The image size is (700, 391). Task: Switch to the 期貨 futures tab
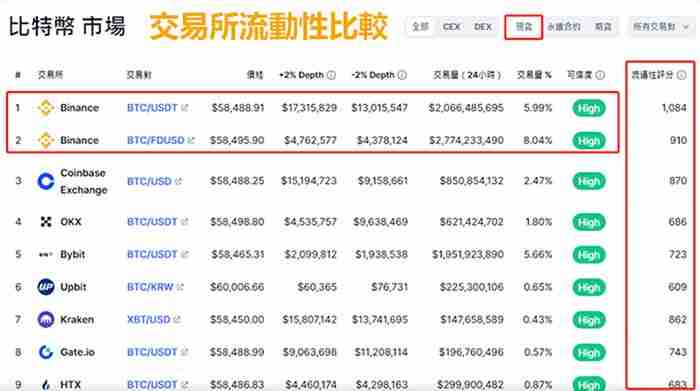point(603,27)
